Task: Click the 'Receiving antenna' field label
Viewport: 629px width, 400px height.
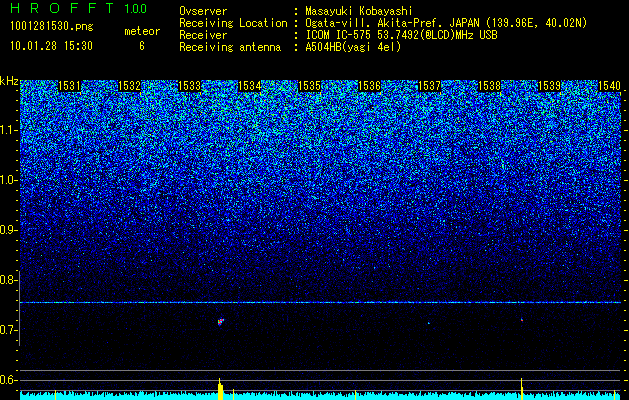Action: 230,47
